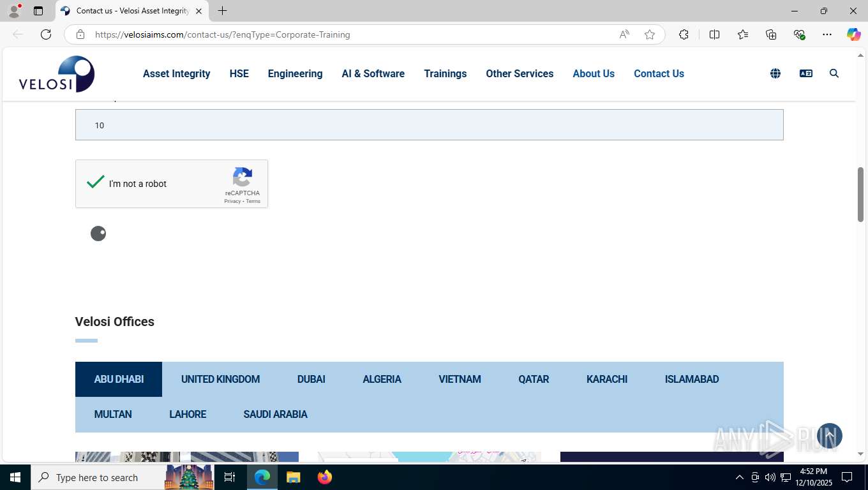Screen dimensions: 868x490
Task: Select the DUBAI office tab
Action: coord(311,379)
